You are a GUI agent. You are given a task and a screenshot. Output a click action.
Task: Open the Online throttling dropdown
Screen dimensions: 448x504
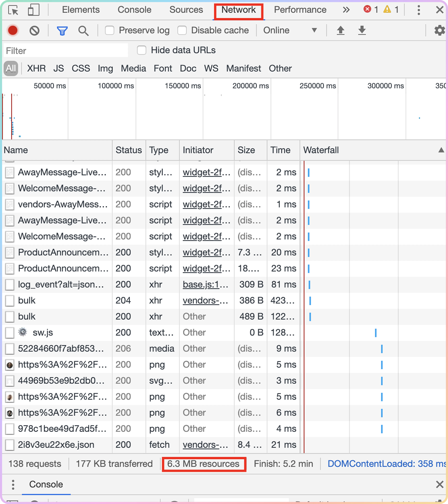coord(290,31)
